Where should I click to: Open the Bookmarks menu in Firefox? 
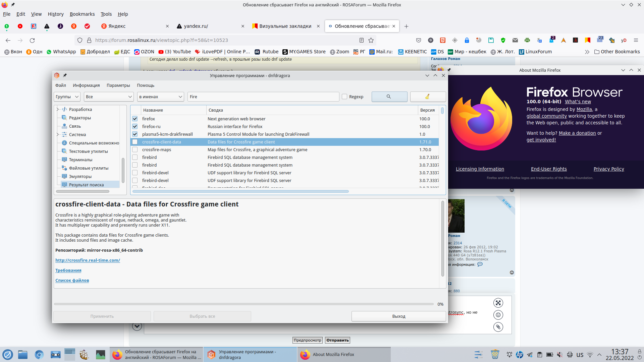tap(82, 14)
